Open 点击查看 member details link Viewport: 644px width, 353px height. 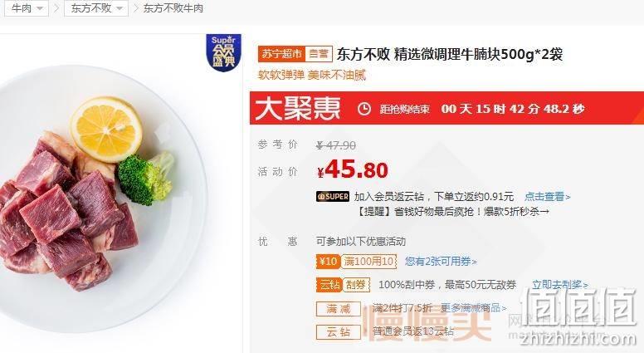coord(548,196)
